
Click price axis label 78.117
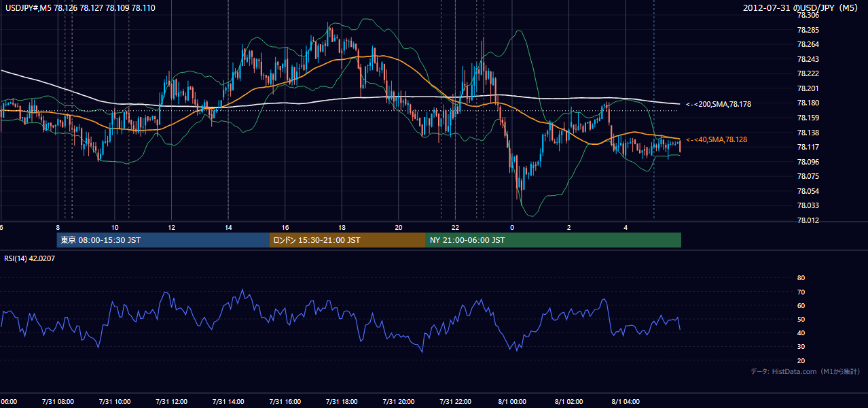click(808, 147)
